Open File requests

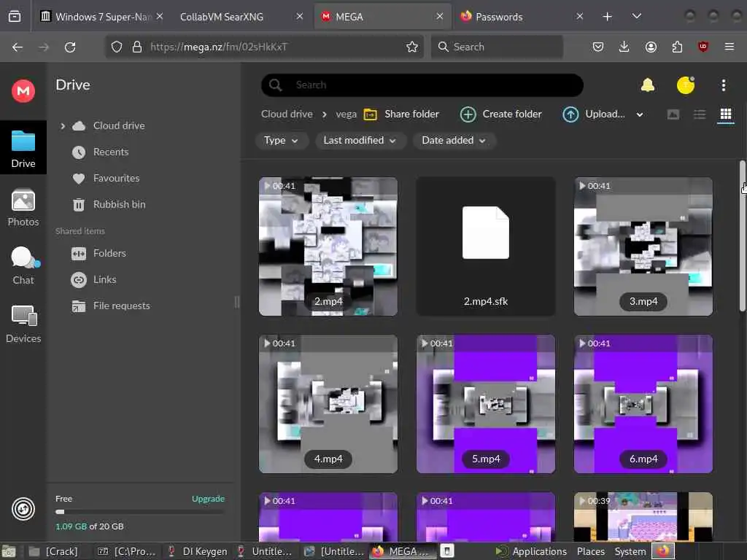tap(122, 306)
